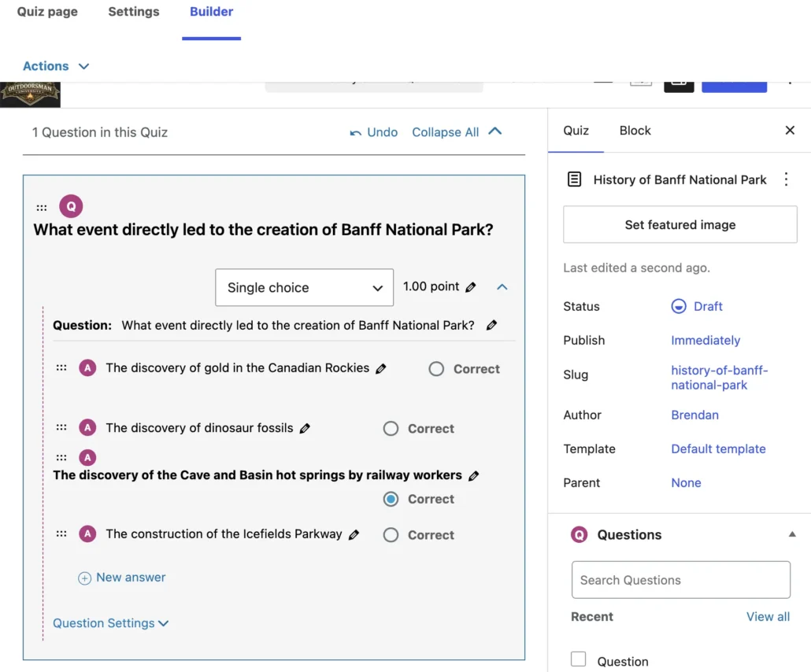The image size is (811, 672).
Task: Grab the drag handle of dinosaur fossils answer
Action: tap(61, 427)
